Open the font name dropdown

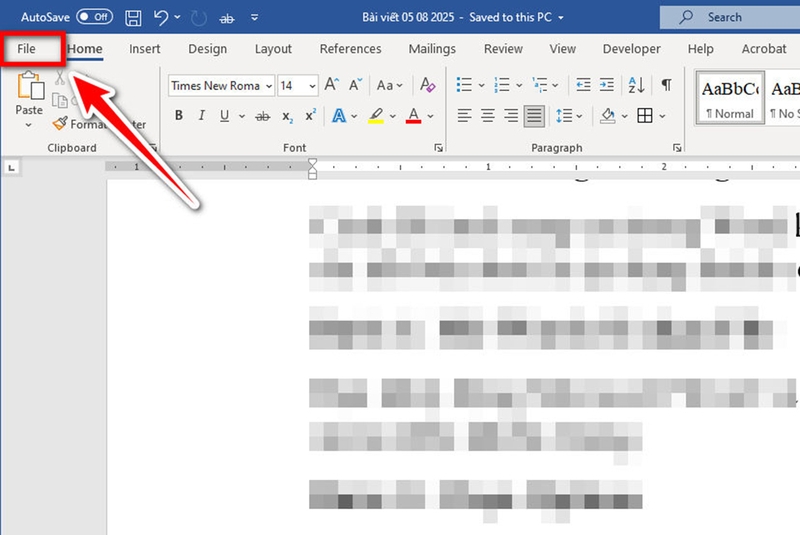[x=266, y=86]
